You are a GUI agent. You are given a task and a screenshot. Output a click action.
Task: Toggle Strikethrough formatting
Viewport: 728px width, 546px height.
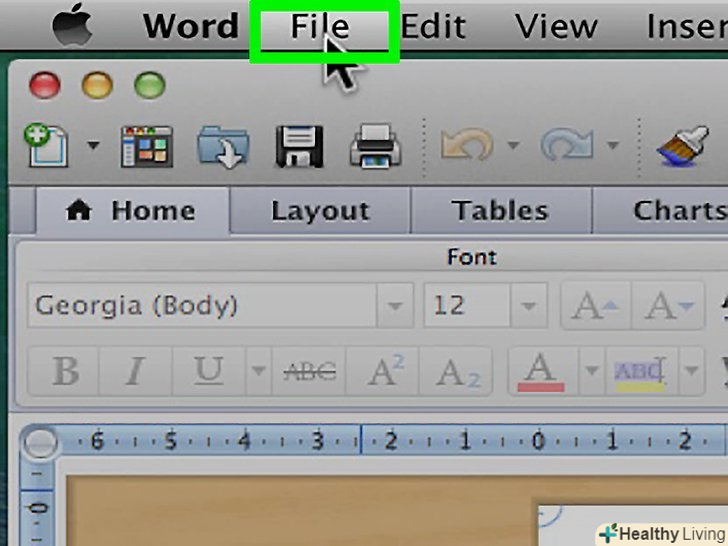pyautogui.click(x=309, y=371)
